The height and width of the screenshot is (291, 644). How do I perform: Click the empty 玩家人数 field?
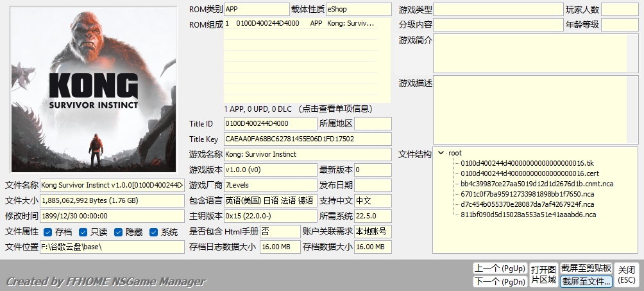pos(620,9)
